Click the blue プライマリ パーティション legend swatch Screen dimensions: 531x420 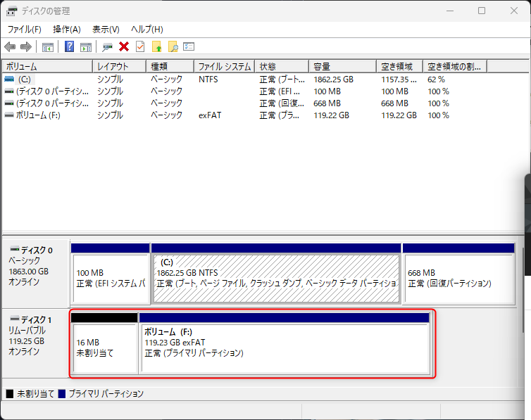[x=62, y=394]
